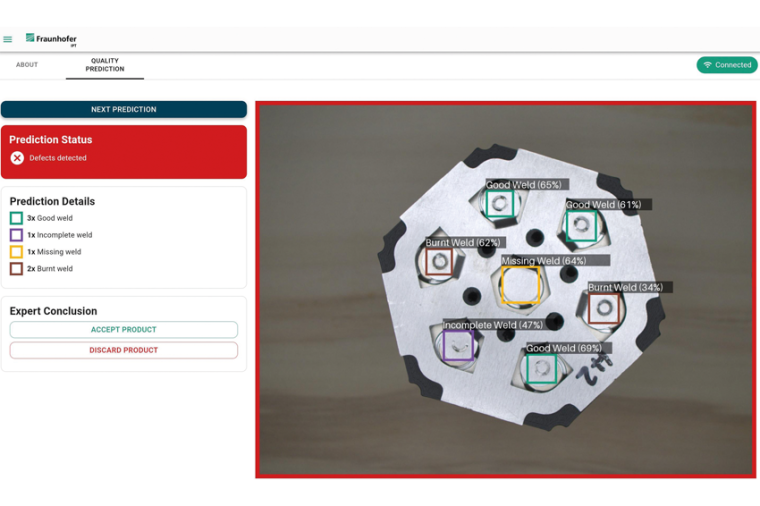Click the Connected status badge
The image size is (760, 506).
727,65
